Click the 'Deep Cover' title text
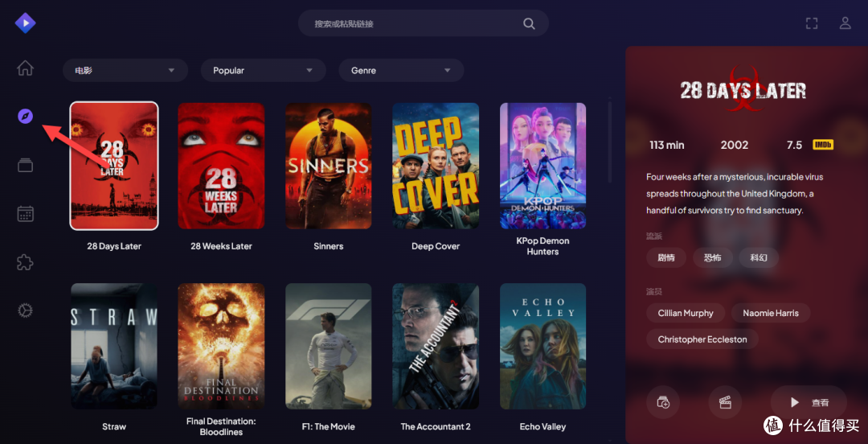Image resolution: width=868 pixels, height=444 pixels. [436, 246]
